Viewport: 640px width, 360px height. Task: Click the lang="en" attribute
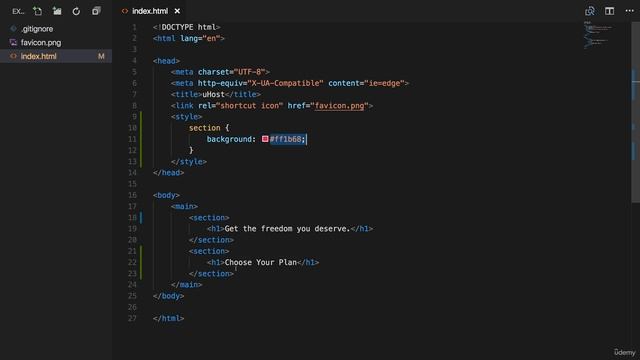pyautogui.click(x=200, y=38)
